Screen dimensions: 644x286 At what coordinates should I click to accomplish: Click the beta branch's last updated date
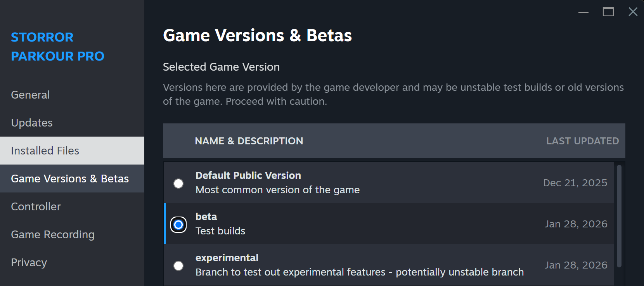(576, 224)
